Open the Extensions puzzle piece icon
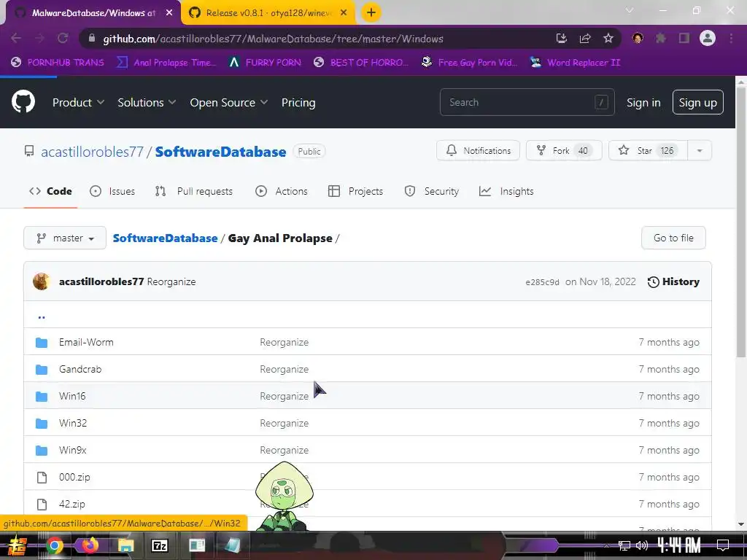The width and height of the screenshot is (747, 560). point(661,38)
